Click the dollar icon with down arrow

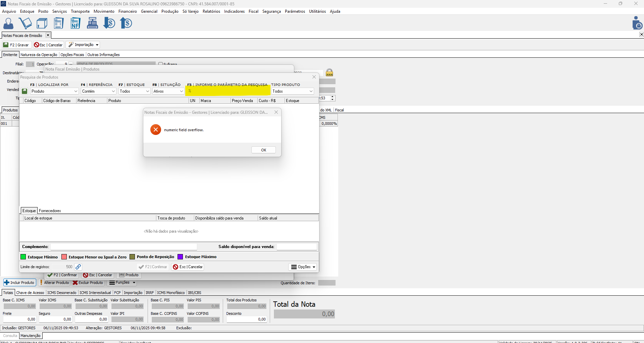[x=109, y=23]
